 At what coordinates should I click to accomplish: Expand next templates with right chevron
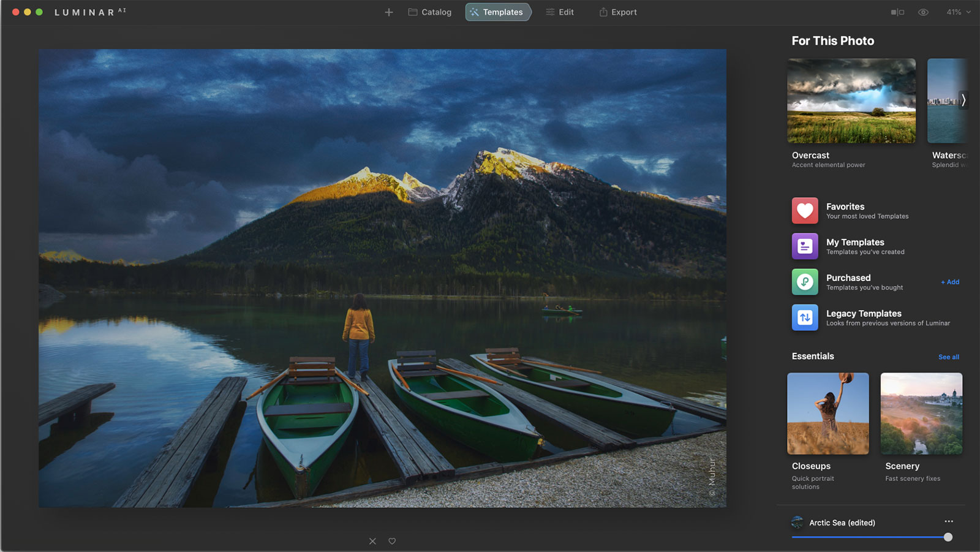point(963,100)
